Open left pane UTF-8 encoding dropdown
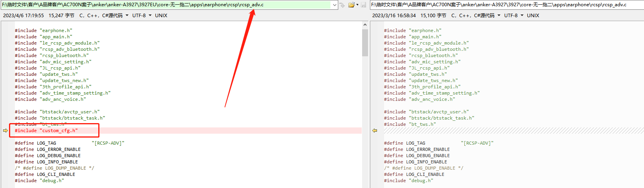644x188 pixels. 142,16
